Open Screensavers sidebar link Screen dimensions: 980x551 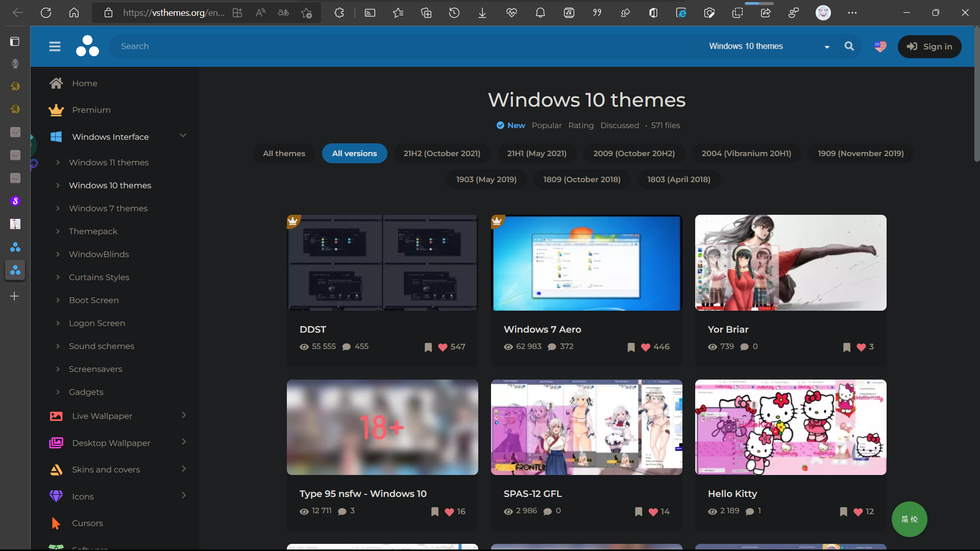pos(95,369)
